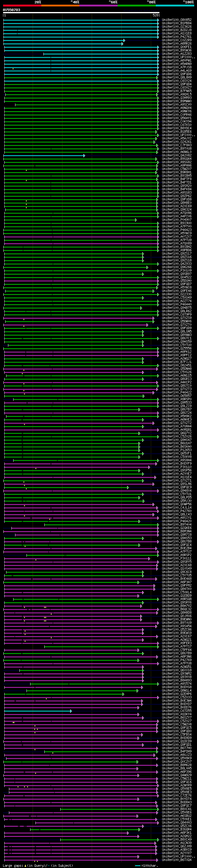Open hit UniRef100_P42761

point(177,37)
